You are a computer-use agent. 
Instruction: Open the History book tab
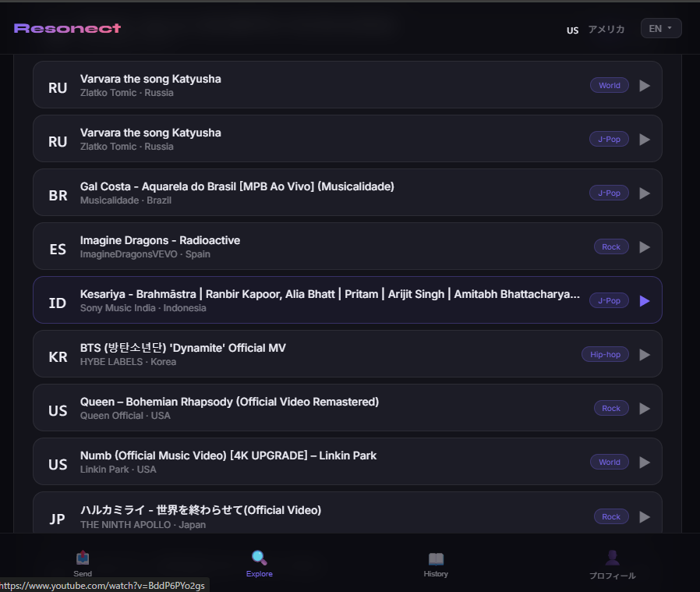click(437, 558)
